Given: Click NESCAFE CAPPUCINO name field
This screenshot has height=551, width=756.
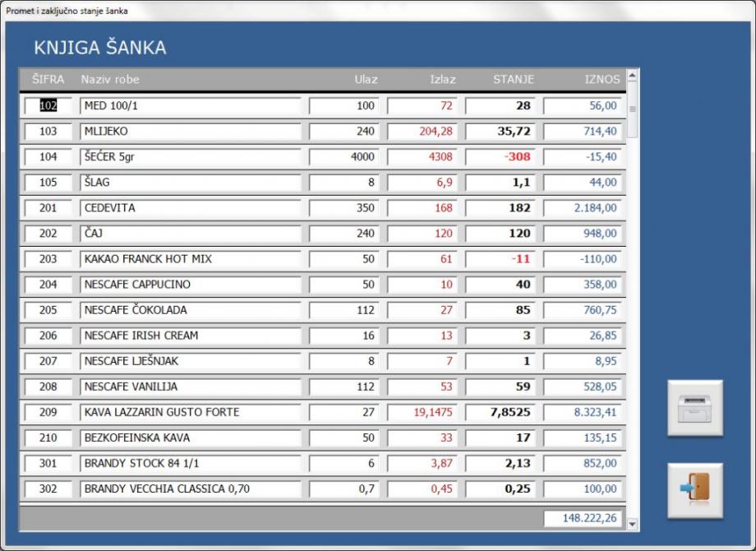Looking at the screenshot, I should point(191,285).
